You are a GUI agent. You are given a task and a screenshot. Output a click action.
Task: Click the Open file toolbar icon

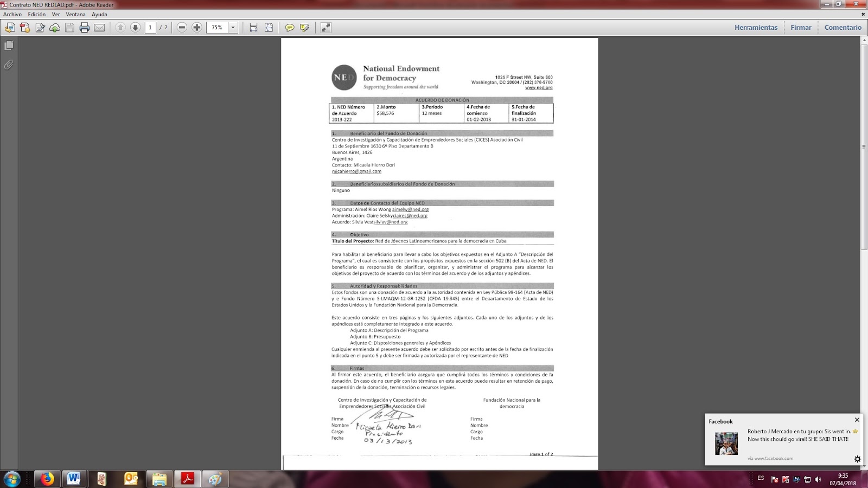[10, 28]
